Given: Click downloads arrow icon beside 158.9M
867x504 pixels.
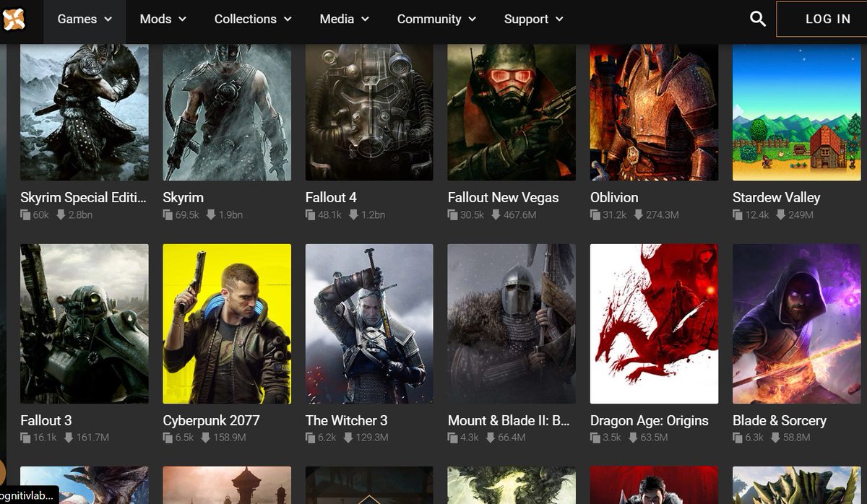Looking at the screenshot, I should click(x=205, y=438).
